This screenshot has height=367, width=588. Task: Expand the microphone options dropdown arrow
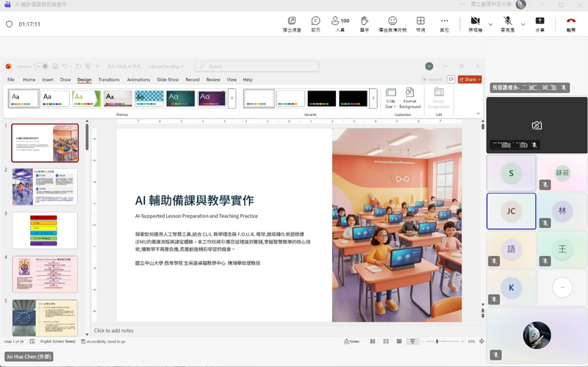(x=523, y=24)
